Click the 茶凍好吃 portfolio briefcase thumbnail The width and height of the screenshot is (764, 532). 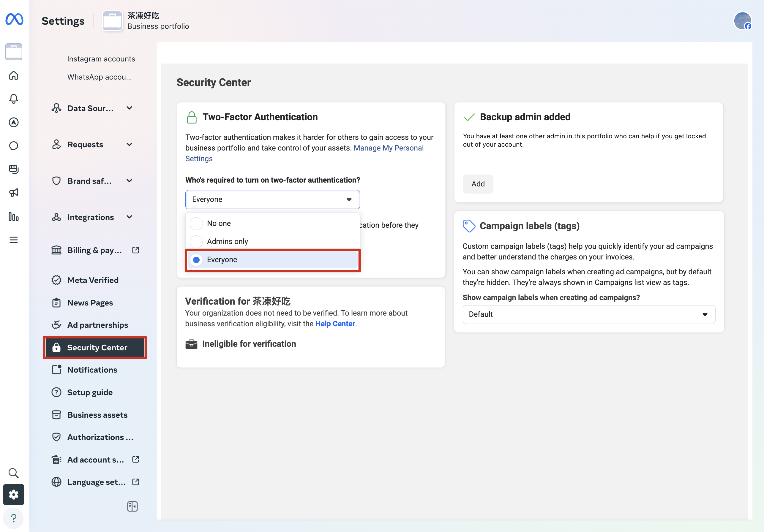(112, 20)
